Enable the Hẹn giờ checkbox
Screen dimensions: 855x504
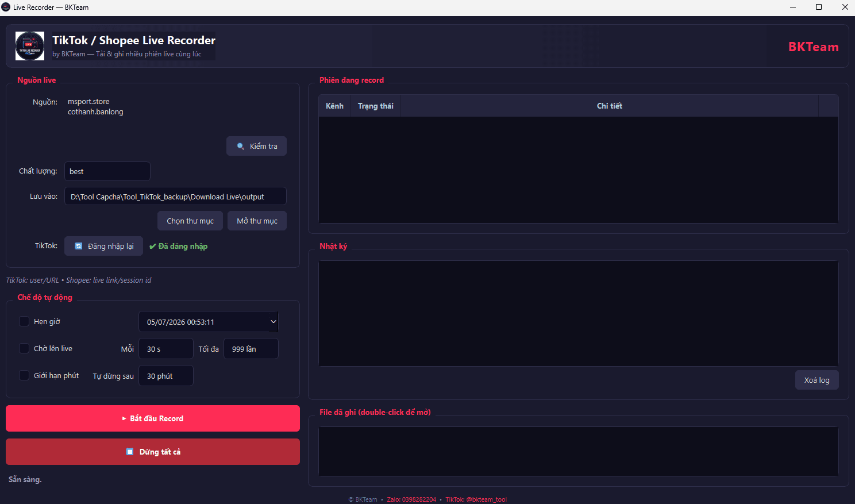(24, 321)
